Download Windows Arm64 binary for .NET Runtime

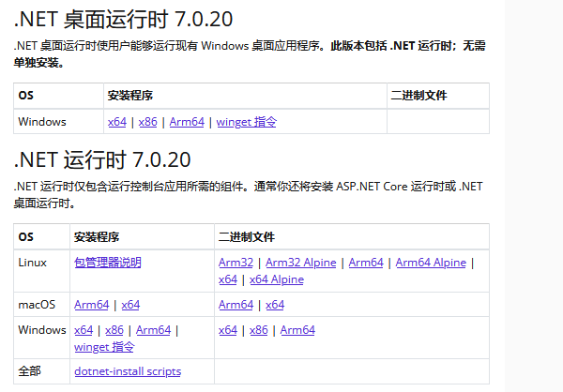pos(297,330)
